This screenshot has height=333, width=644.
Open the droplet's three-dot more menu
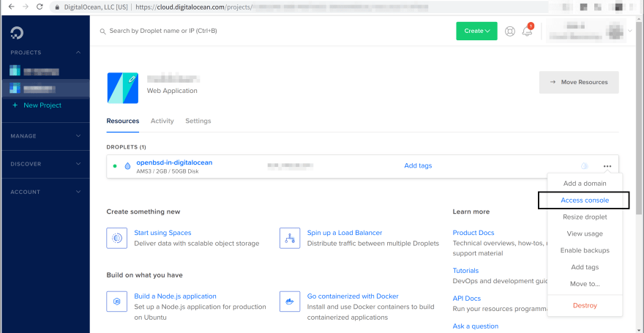[x=607, y=166]
